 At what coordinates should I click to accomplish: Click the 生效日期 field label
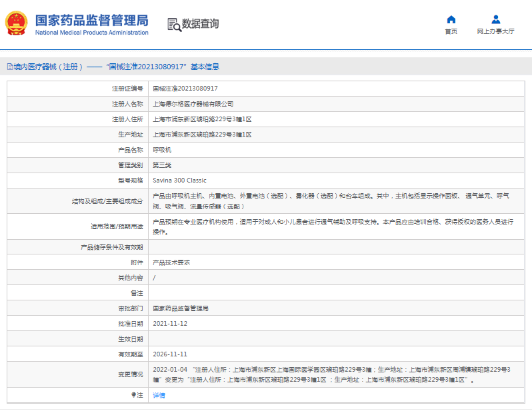pos(131,339)
